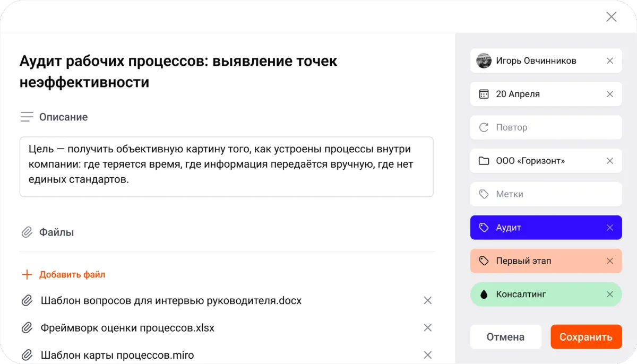
Task: Remove Шаблон карты процессов.miro from files
Action: click(428, 354)
